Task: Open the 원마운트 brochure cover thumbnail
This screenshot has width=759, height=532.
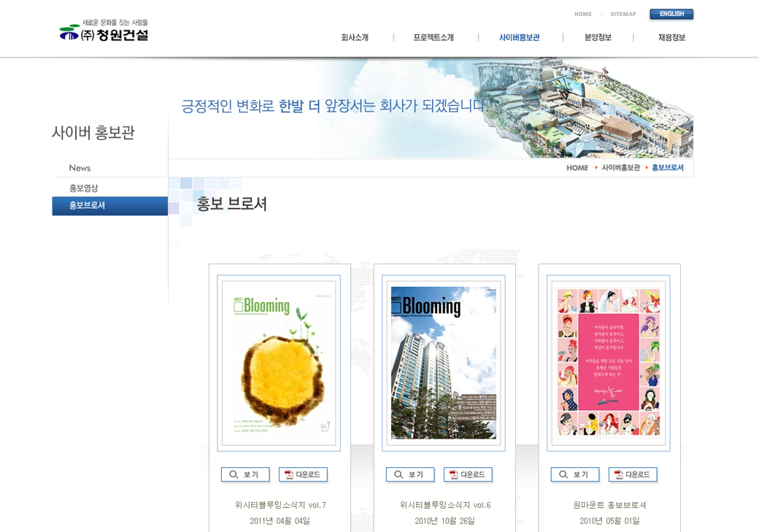Action: (x=609, y=363)
